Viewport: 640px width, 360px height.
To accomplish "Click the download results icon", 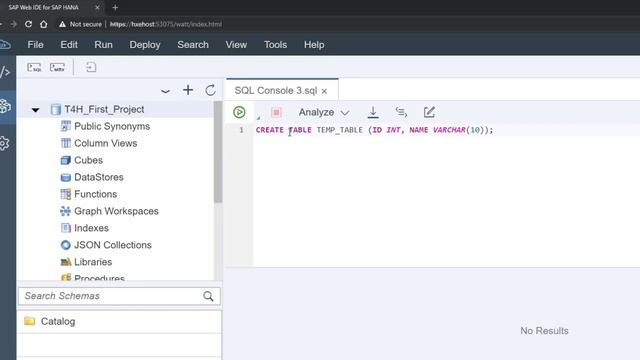I will [373, 112].
